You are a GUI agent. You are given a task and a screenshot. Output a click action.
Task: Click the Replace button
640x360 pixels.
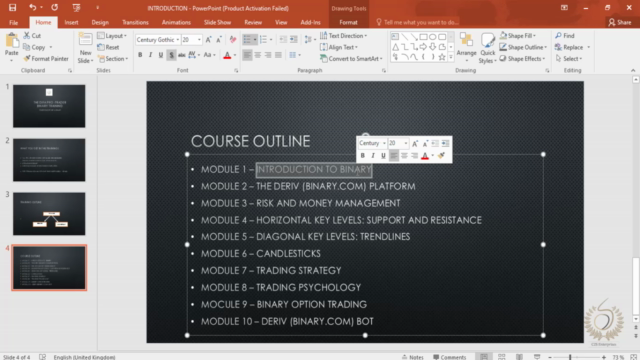(x=569, y=47)
